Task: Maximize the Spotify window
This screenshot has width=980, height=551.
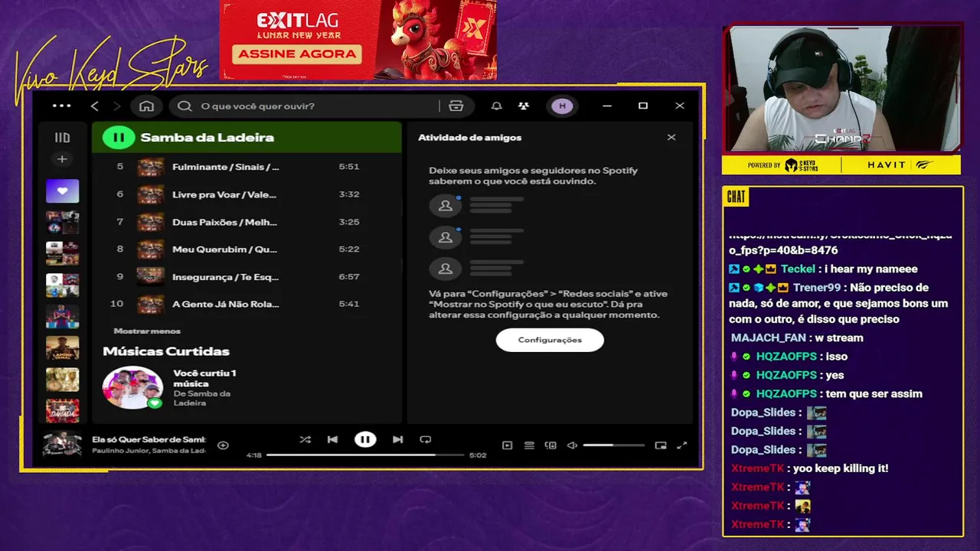Action: coord(643,106)
